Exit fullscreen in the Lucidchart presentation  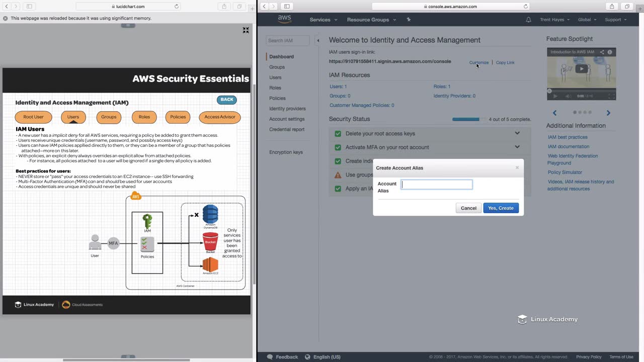pos(246,30)
